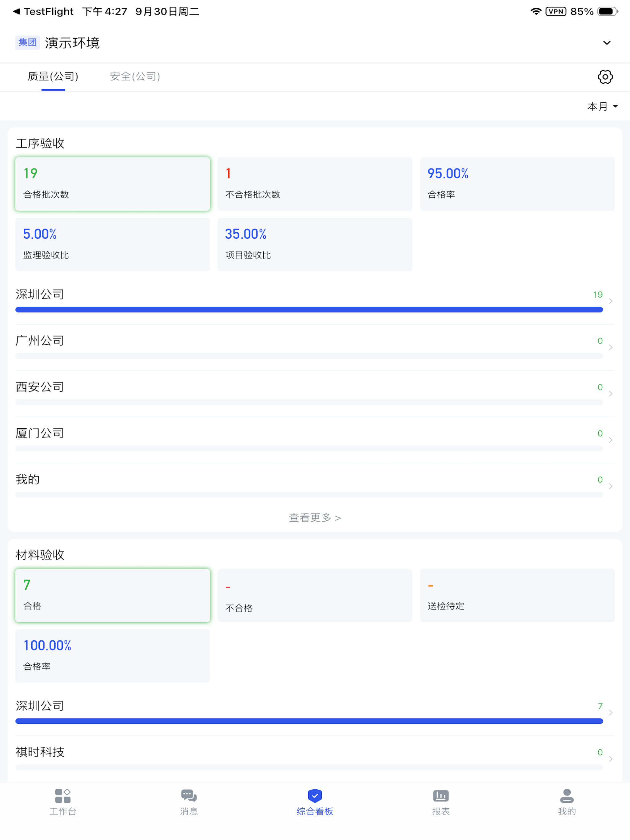The image size is (630, 840).
Task: Open the settings gear icon
Action: [605, 77]
